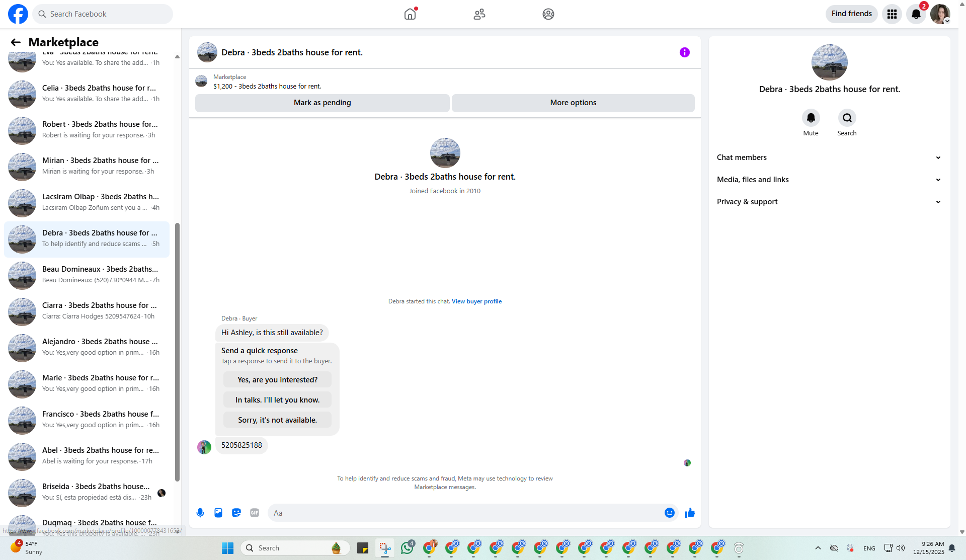Image resolution: width=966 pixels, height=560 pixels.
Task: Open More options for the listing
Action: tap(573, 103)
